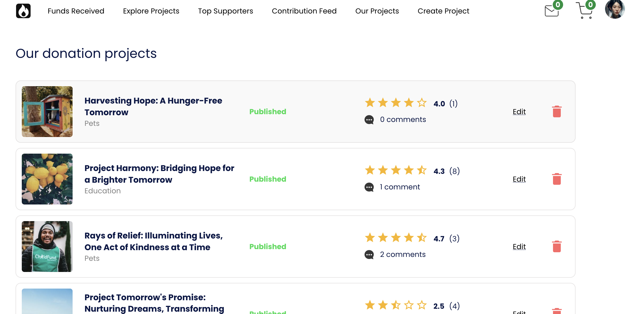
Task: Open Rays of Relief project title
Action: coord(153,241)
